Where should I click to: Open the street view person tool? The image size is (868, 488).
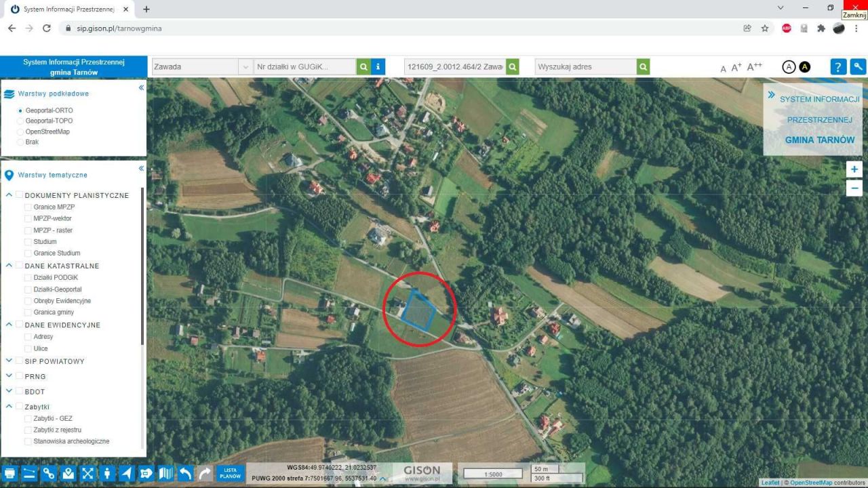(x=107, y=473)
